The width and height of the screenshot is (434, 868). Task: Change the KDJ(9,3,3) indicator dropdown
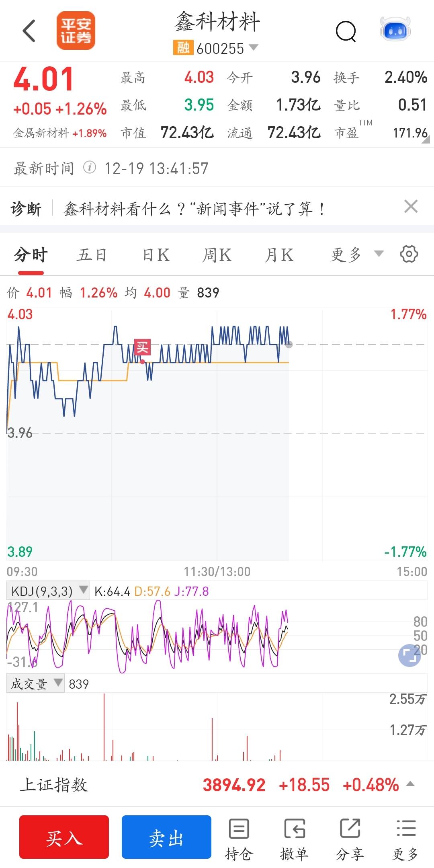click(x=48, y=591)
